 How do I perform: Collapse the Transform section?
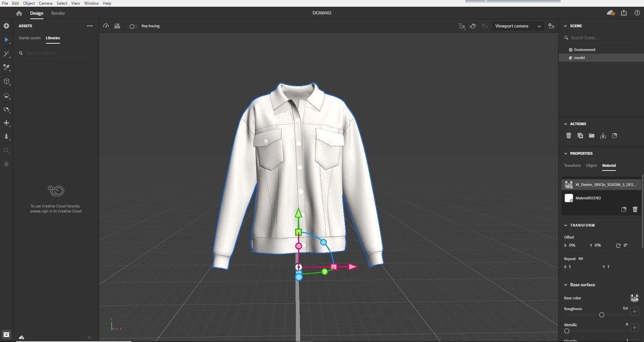coord(566,225)
